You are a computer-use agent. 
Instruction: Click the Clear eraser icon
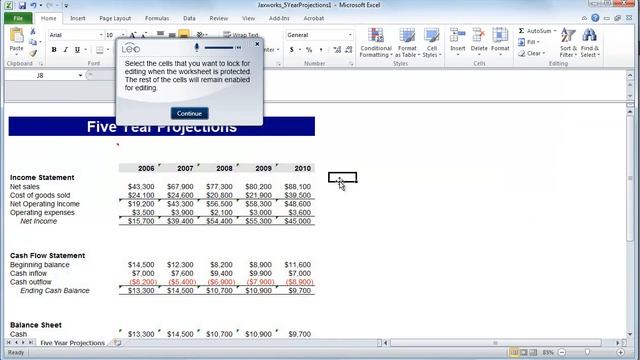521,53
